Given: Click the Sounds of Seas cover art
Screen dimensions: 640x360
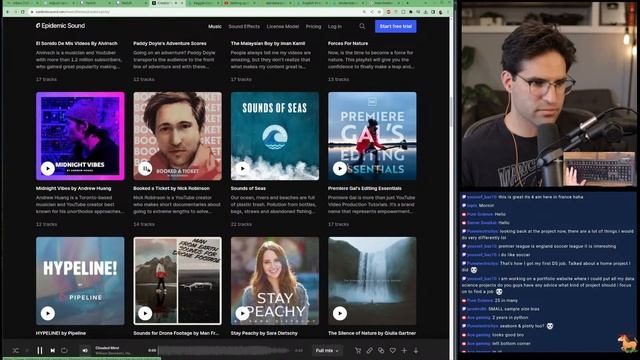Looking at the screenshot, I should [x=275, y=136].
